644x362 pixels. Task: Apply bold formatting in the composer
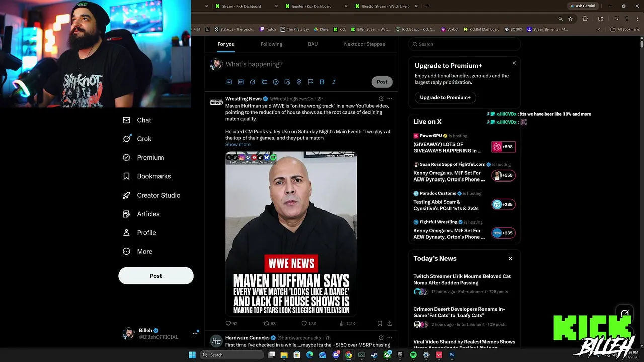tap(322, 82)
